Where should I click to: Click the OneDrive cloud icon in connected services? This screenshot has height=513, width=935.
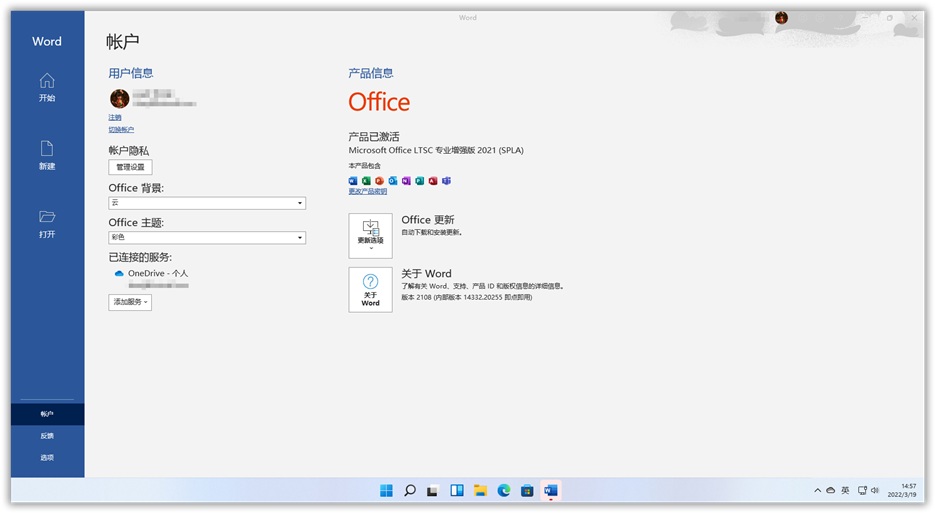point(119,273)
